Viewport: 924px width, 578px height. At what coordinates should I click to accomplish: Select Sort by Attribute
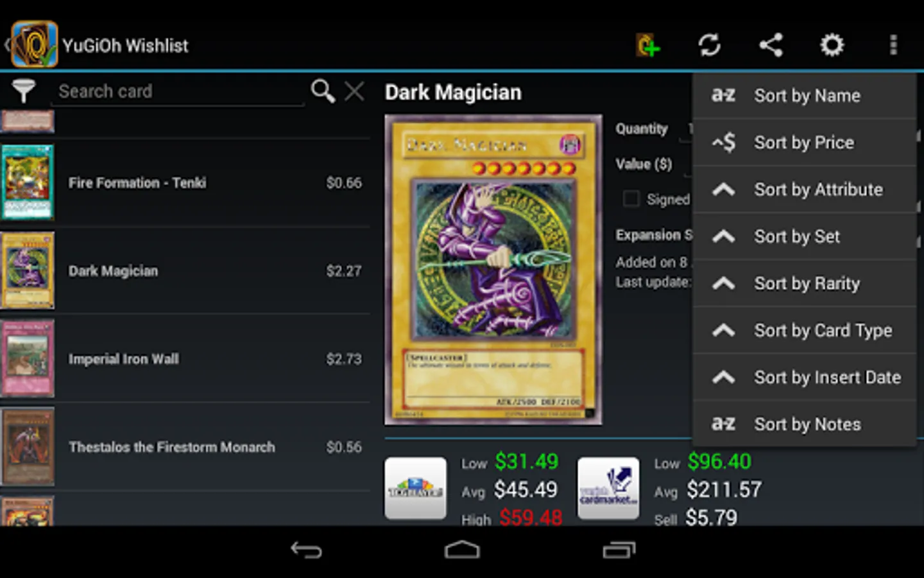click(804, 189)
